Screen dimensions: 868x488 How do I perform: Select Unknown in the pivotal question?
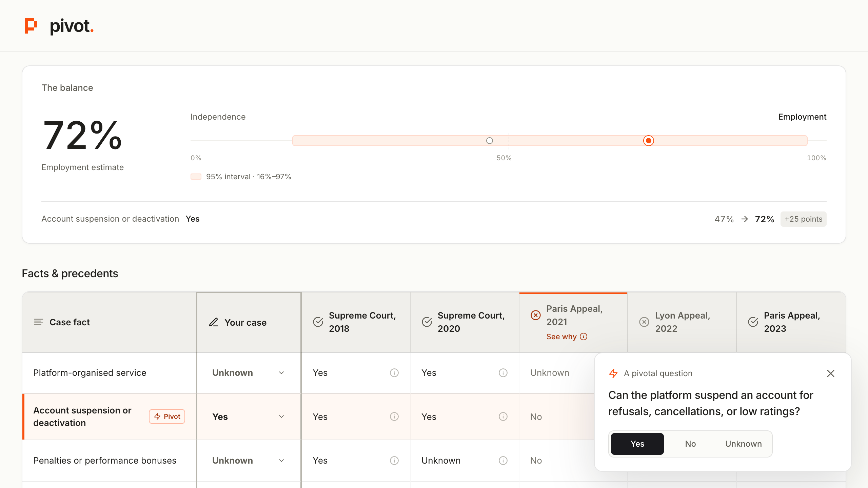pos(744,444)
